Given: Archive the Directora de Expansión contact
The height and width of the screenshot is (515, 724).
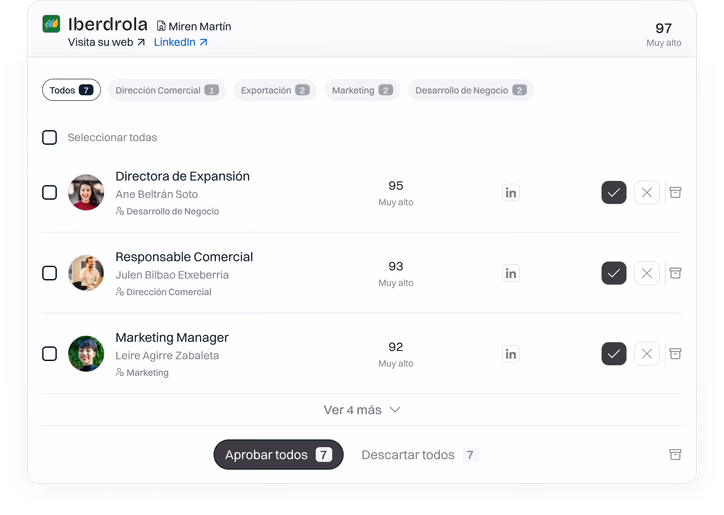Looking at the screenshot, I should (x=675, y=193).
